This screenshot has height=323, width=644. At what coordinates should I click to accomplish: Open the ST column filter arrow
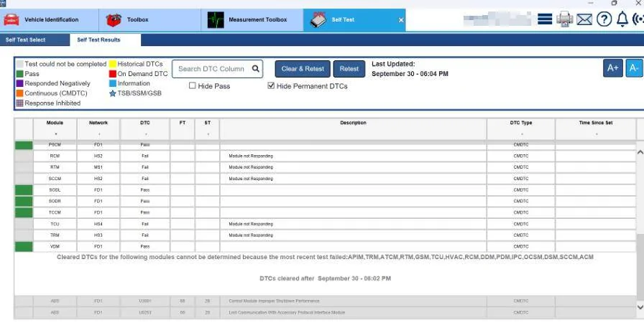coord(208,134)
